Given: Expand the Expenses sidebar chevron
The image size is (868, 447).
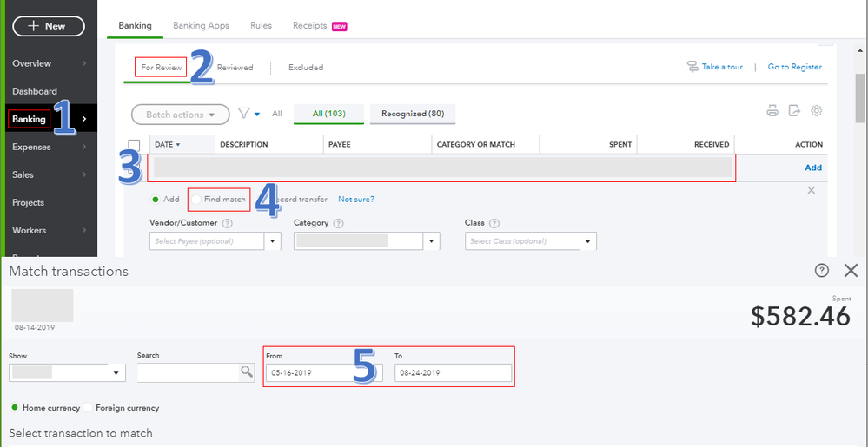Looking at the screenshot, I should click(84, 148).
